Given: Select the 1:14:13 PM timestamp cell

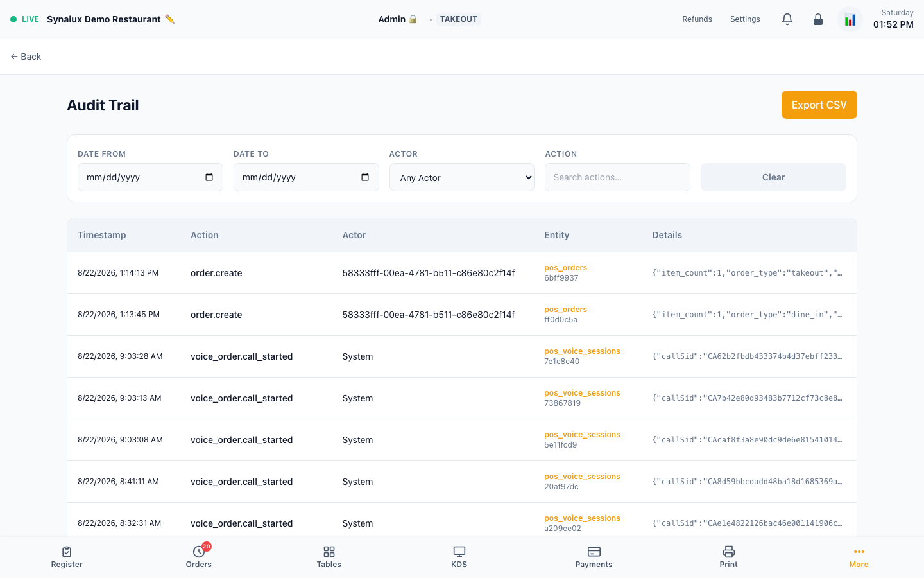Looking at the screenshot, I should [x=118, y=273].
